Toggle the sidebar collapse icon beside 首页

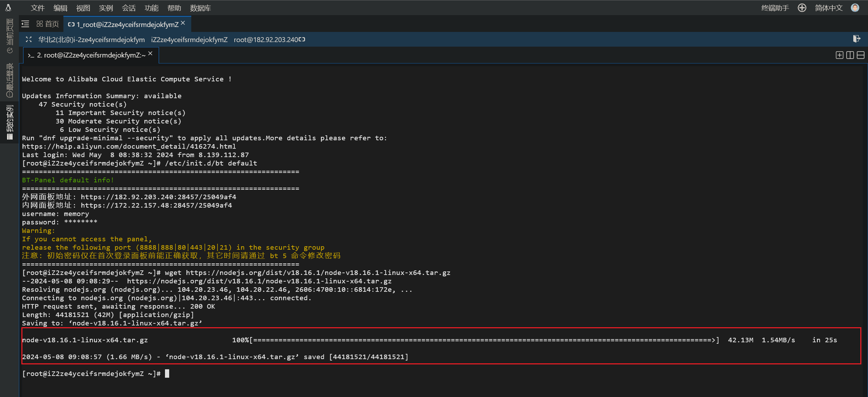[x=25, y=24]
